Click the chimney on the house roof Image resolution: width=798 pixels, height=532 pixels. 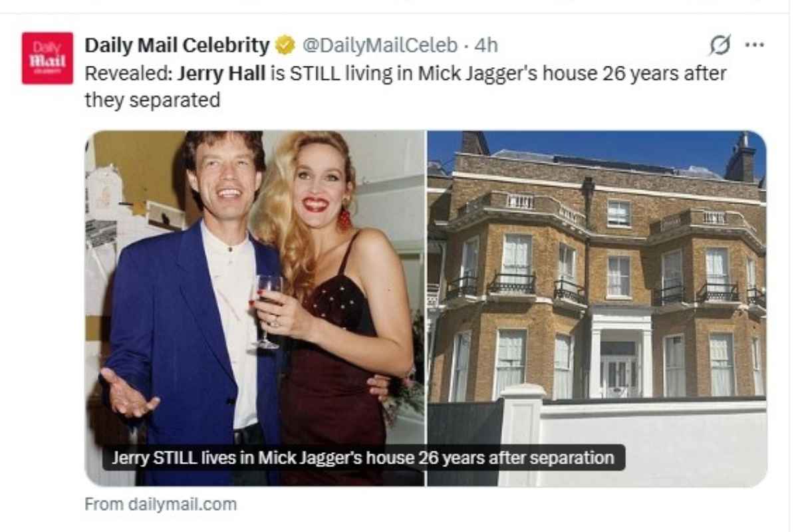740,158
